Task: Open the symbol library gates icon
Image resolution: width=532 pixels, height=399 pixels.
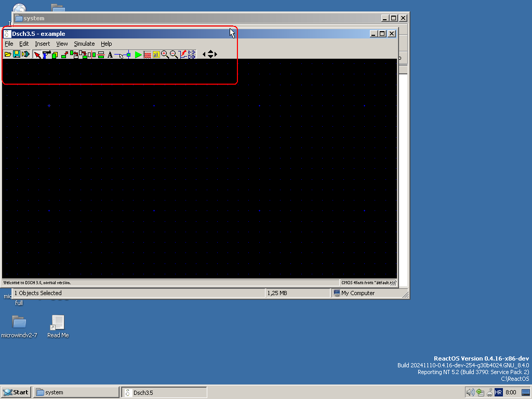Action: click(x=192, y=54)
